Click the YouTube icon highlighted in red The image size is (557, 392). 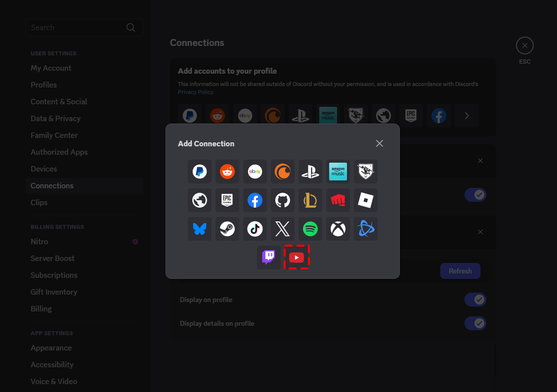tap(297, 257)
